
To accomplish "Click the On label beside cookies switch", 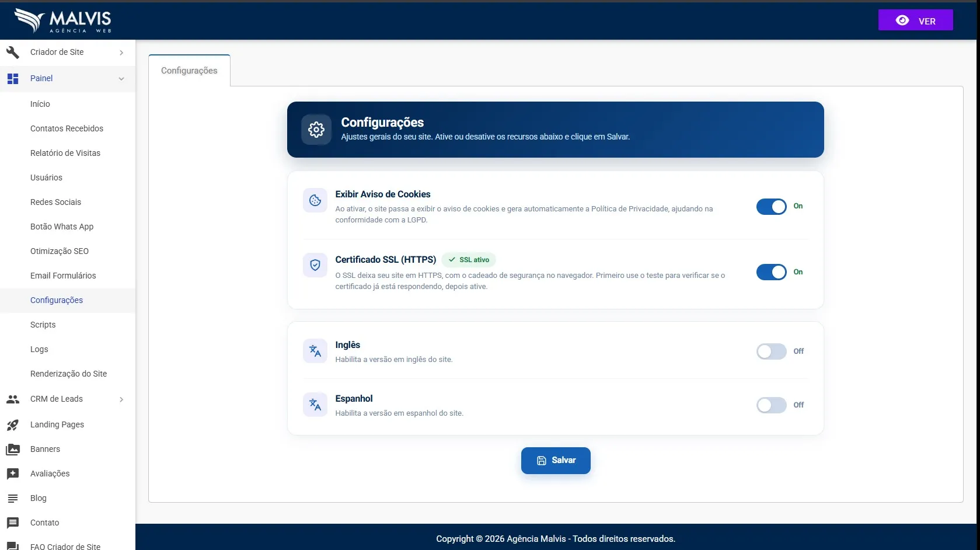I will click(798, 206).
